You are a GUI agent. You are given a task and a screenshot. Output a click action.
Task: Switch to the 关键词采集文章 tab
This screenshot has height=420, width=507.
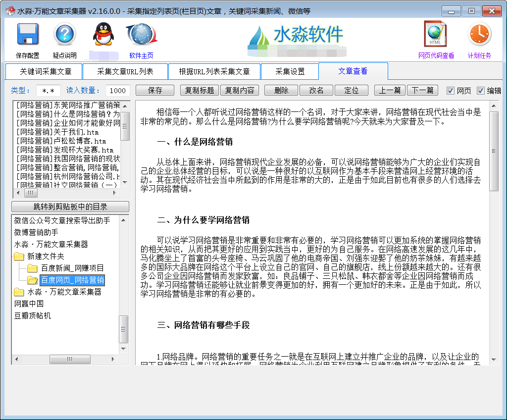point(44,71)
